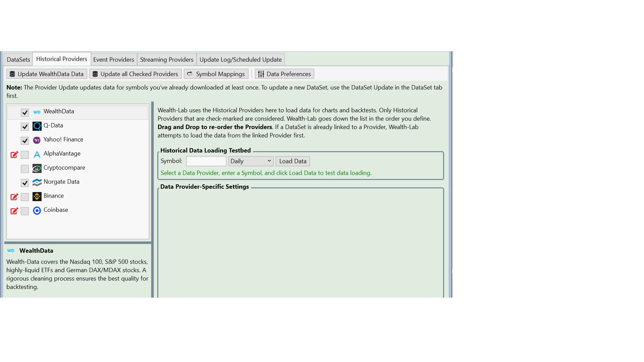
Task: Click the Yahoo! Finance logo icon
Action: click(x=37, y=140)
